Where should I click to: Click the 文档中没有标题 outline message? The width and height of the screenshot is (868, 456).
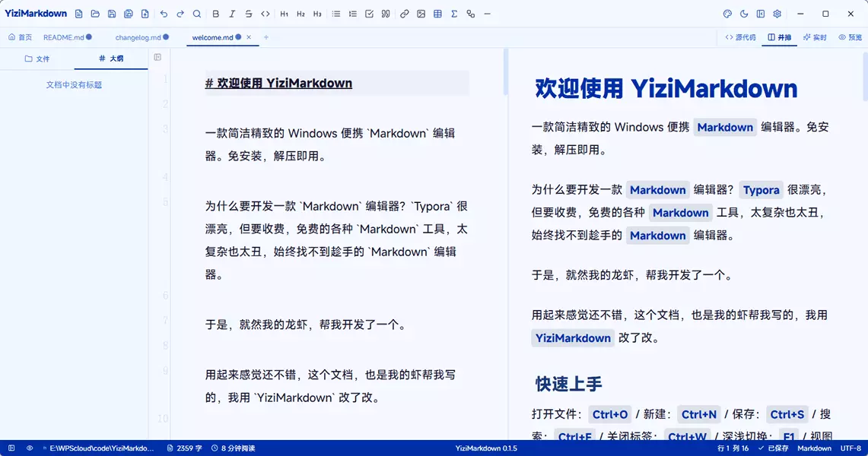[x=74, y=85]
